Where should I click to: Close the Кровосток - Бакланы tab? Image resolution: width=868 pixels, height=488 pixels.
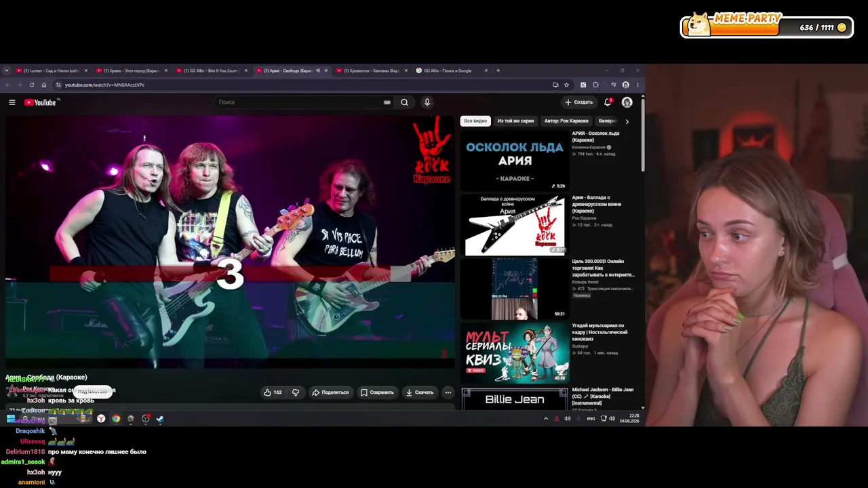click(406, 70)
